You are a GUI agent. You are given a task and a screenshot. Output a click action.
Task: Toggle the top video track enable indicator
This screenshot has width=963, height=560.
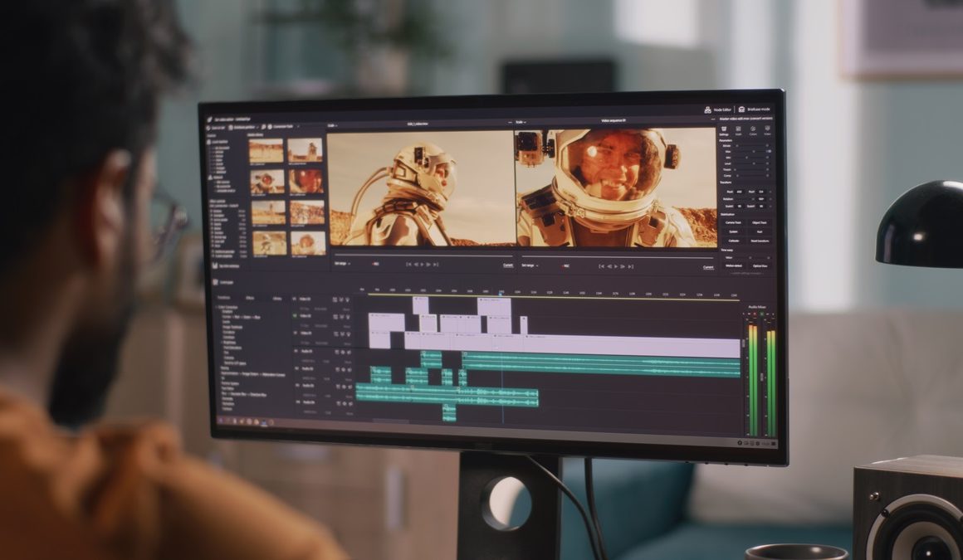click(295, 299)
